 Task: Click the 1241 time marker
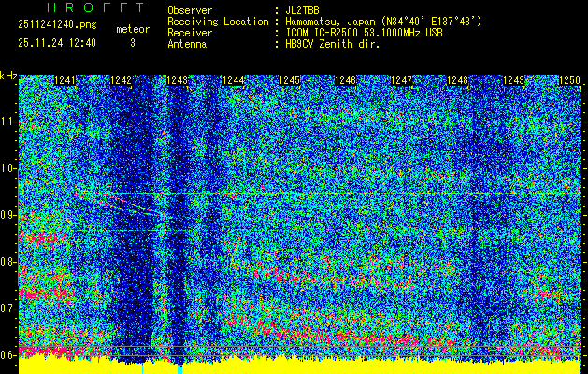[x=65, y=81]
